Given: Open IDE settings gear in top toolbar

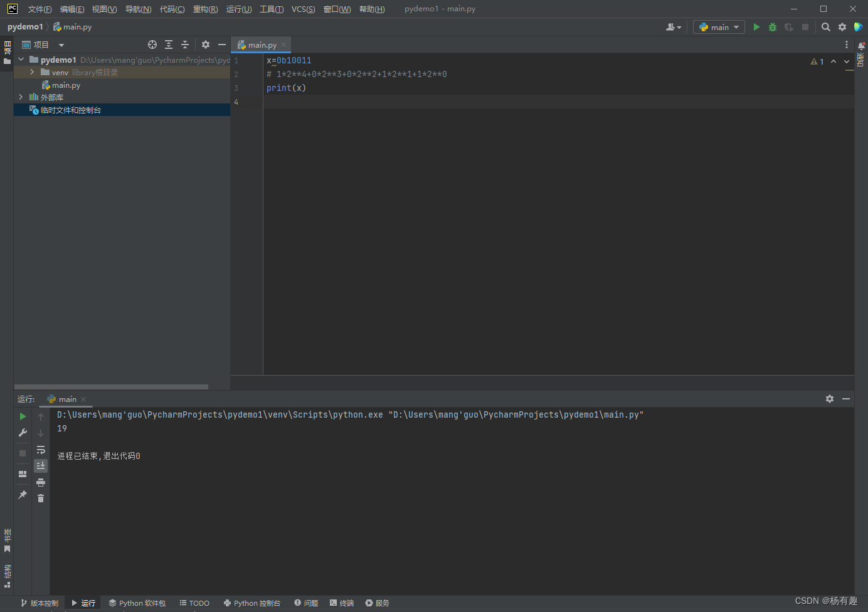Looking at the screenshot, I should 842,27.
